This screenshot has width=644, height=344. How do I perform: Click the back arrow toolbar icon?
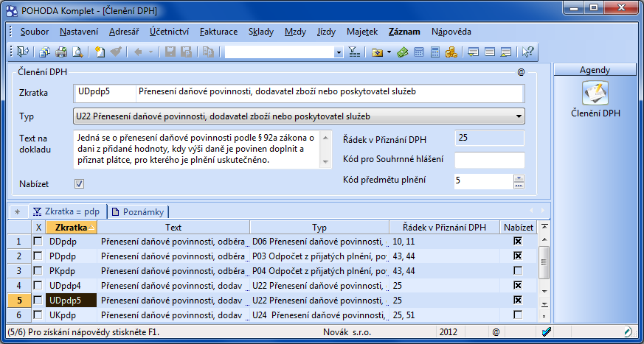(138, 52)
